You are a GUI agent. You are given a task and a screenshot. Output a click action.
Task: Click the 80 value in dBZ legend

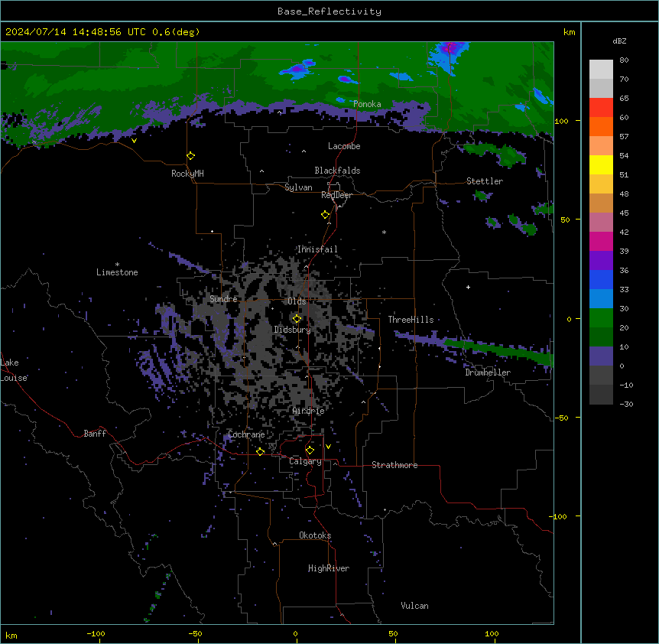click(624, 60)
